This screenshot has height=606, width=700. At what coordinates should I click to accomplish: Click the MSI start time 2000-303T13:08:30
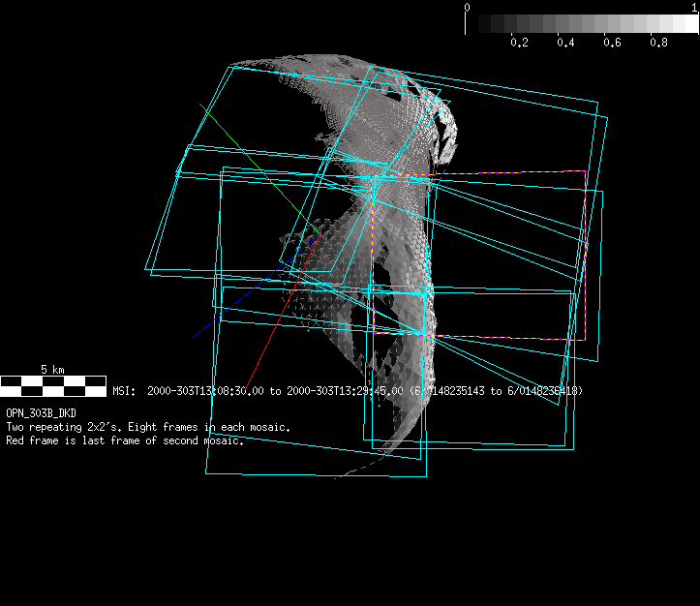[x=205, y=391]
